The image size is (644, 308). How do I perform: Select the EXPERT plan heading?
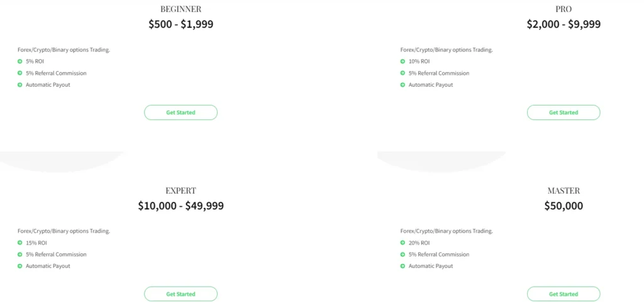pyautogui.click(x=180, y=190)
